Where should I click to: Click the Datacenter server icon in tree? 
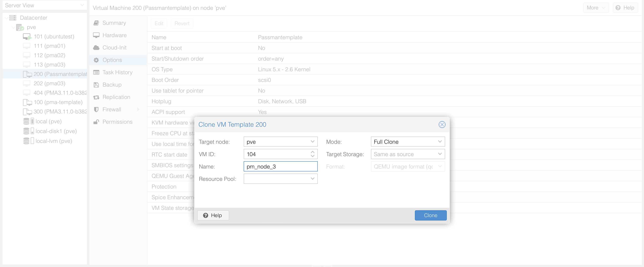pyautogui.click(x=13, y=18)
